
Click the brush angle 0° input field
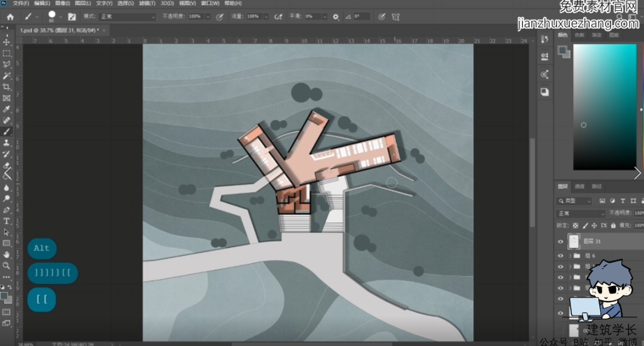[x=363, y=17]
